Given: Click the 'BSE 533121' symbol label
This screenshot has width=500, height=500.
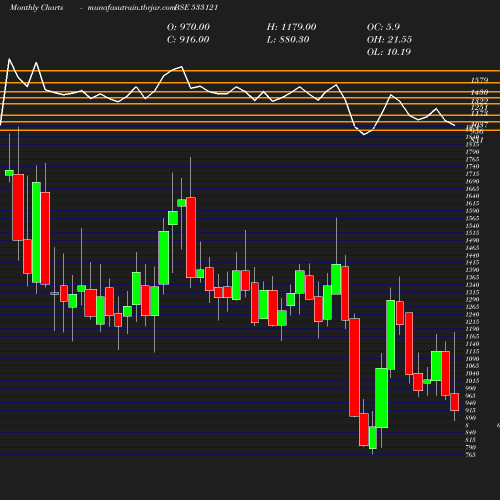Looking at the screenshot, I should click(x=196, y=7).
